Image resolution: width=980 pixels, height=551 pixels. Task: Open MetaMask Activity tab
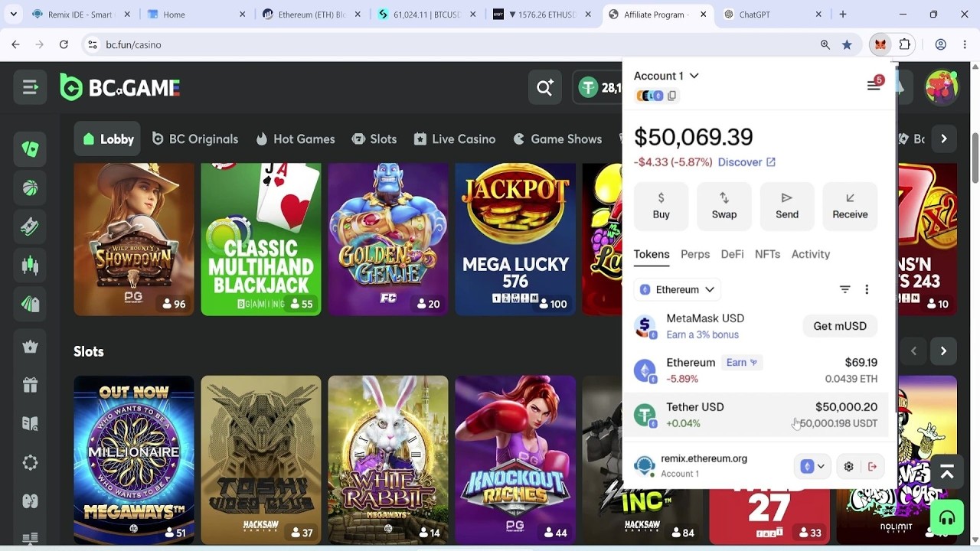[811, 254]
